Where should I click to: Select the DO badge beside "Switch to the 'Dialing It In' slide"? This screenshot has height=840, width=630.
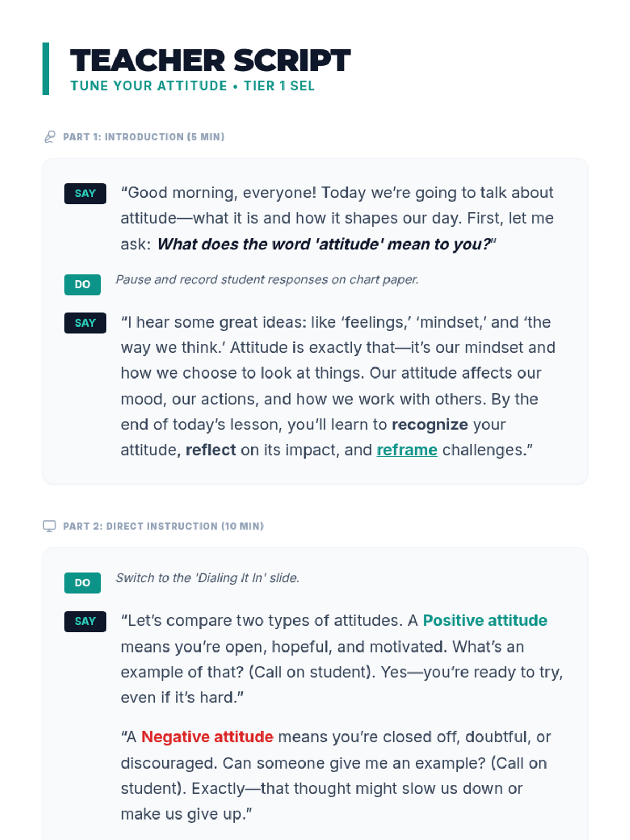[82, 583]
